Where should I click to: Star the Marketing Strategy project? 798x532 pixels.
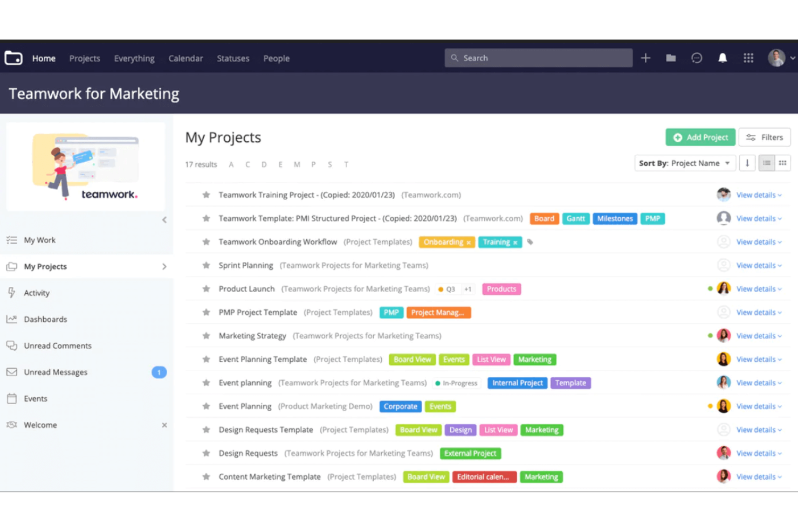pos(206,336)
